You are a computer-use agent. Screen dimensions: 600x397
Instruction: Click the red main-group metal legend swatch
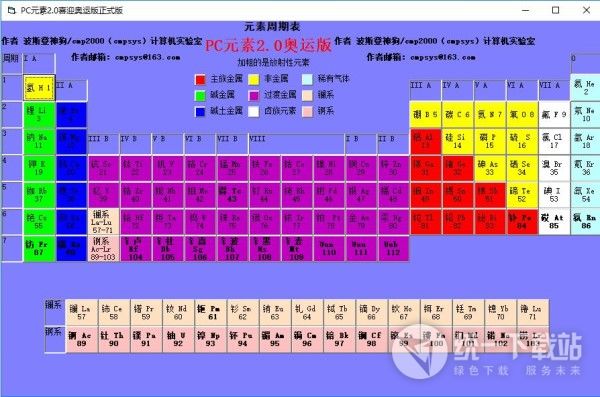pyautogui.click(x=200, y=80)
